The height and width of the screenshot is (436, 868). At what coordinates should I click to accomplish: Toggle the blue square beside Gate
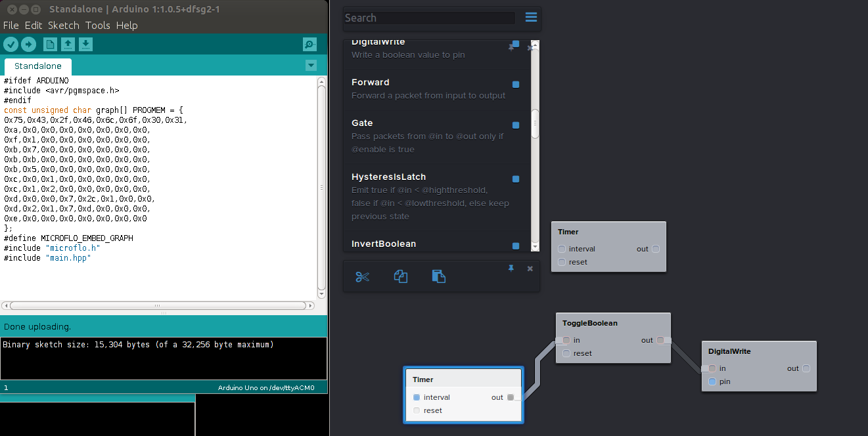(x=516, y=125)
